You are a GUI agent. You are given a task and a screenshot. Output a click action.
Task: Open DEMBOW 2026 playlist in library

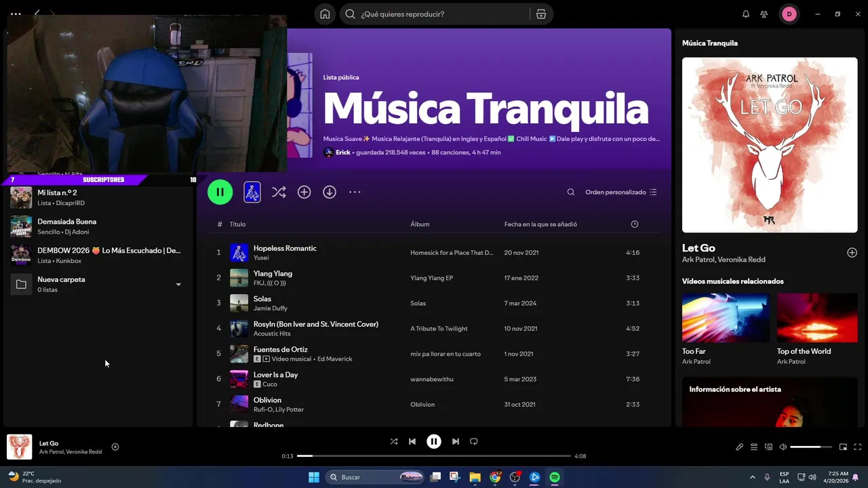(98, 255)
